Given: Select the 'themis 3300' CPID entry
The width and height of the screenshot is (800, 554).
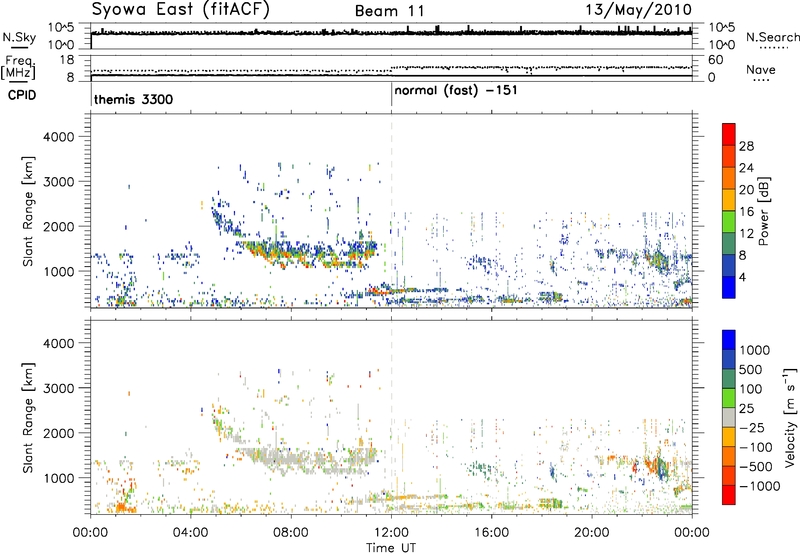Looking at the screenshot, I should click(134, 99).
